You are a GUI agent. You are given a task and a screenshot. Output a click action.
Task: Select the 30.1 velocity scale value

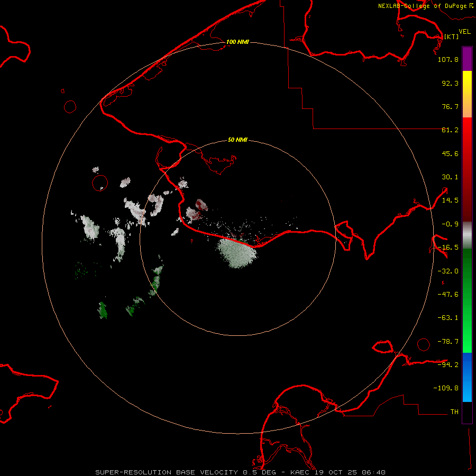click(x=450, y=177)
